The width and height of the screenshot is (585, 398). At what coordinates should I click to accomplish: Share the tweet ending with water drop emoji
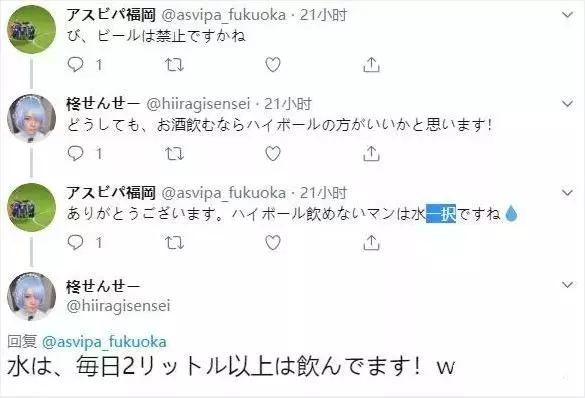pyautogui.click(x=371, y=242)
